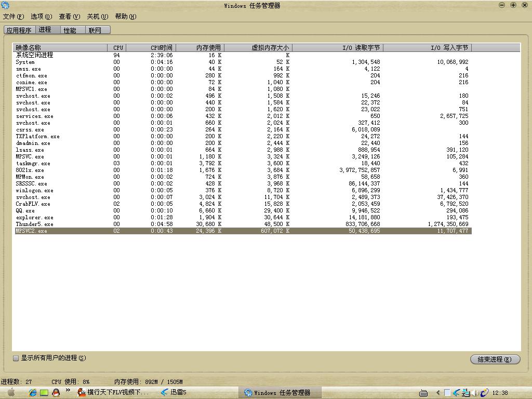Image resolution: width=532 pixels, height=399 pixels.
Task: Open the volume speaker tray icon
Action: click(x=475, y=393)
